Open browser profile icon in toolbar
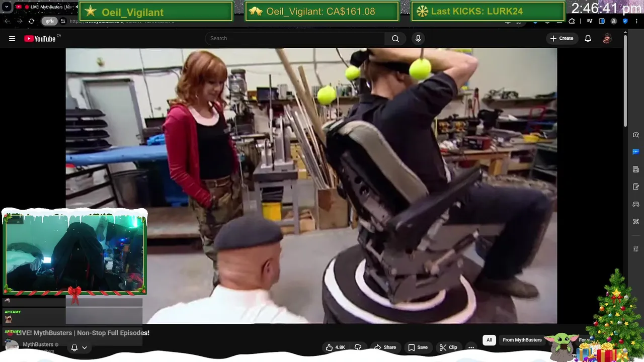This screenshot has width=644, height=362. click(613, 21)
